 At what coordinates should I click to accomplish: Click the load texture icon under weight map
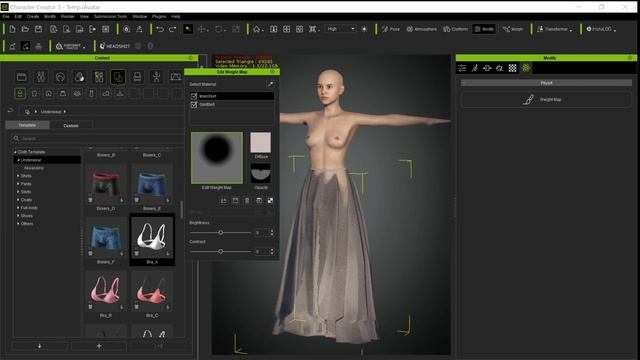pyautogui.click(x=224, y=201)
